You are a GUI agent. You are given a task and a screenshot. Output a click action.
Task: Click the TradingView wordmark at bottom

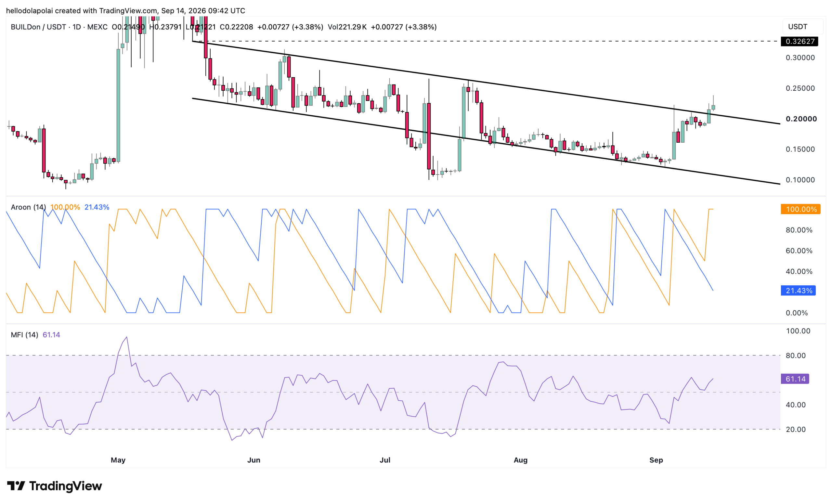tap(66, 486)
